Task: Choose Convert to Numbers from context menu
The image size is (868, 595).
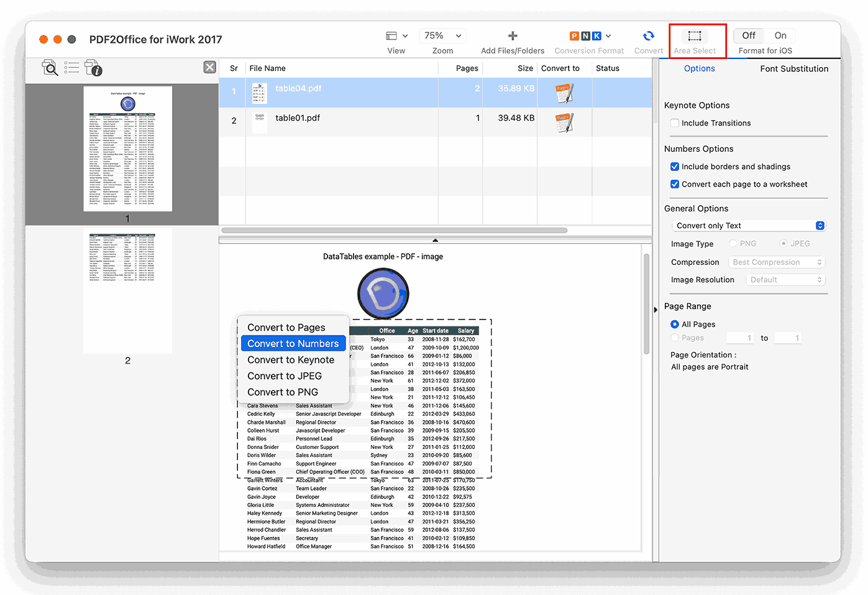Action: 293,344
